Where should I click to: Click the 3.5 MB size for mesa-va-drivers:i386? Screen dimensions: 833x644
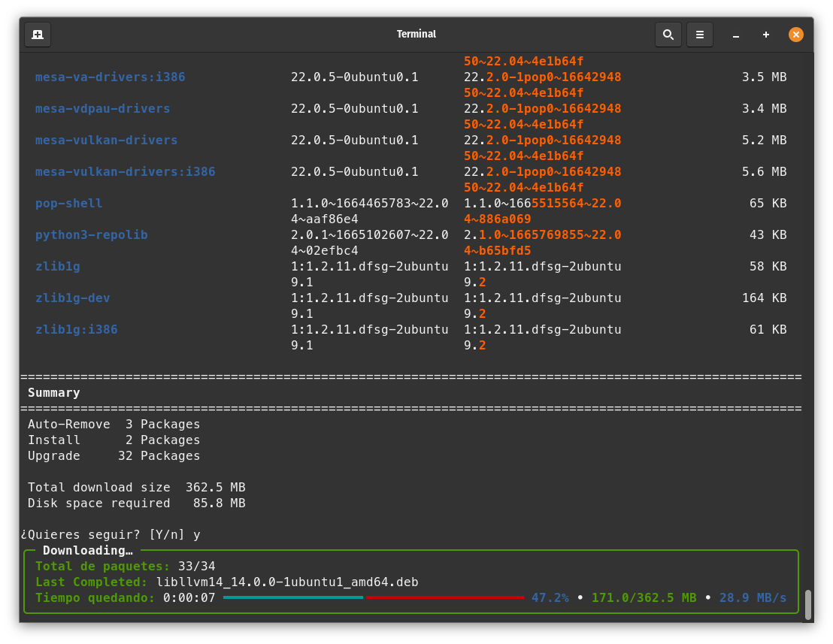pyautogui.click(x=764, y=77)
